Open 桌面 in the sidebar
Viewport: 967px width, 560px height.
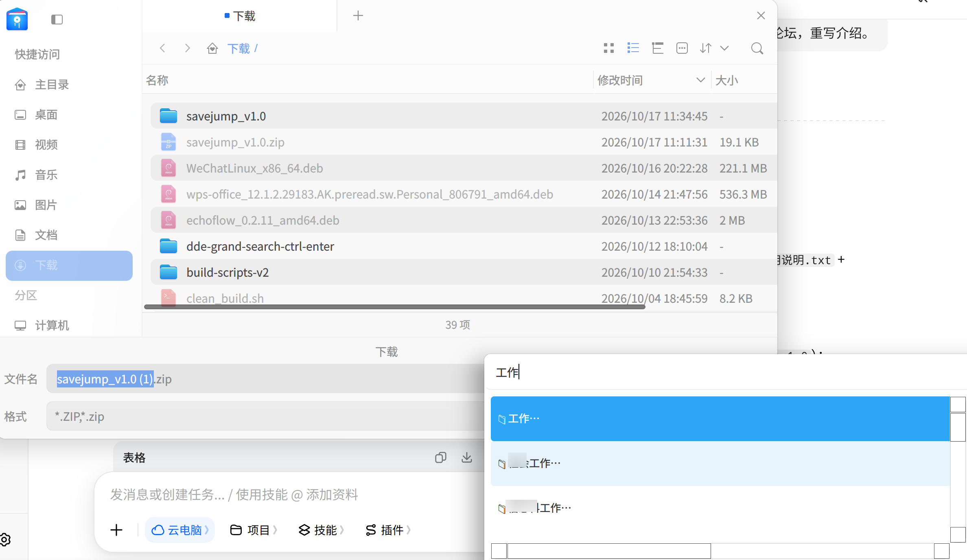tap(69, 115)
